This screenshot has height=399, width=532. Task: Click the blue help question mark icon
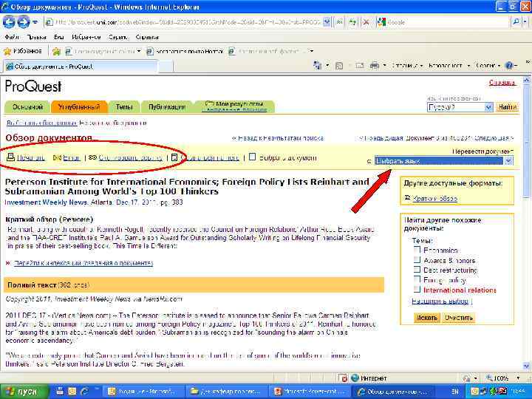(509, 66)
